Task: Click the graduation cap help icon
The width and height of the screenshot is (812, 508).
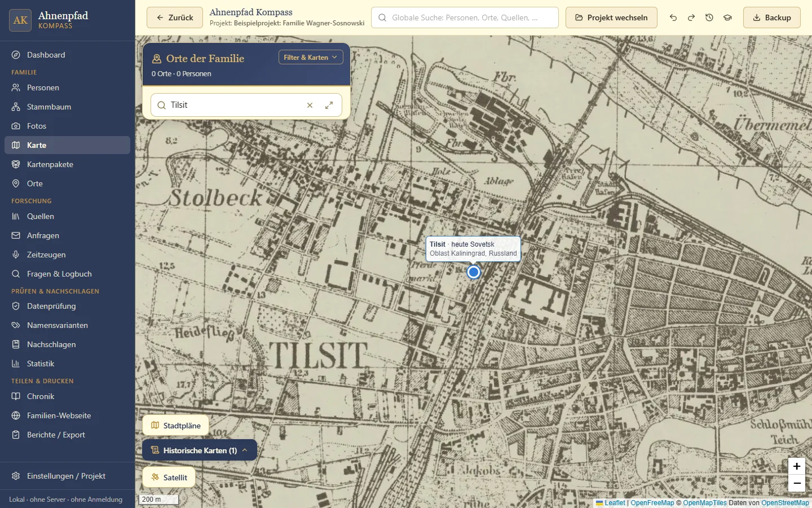Action: click(727, 17)
